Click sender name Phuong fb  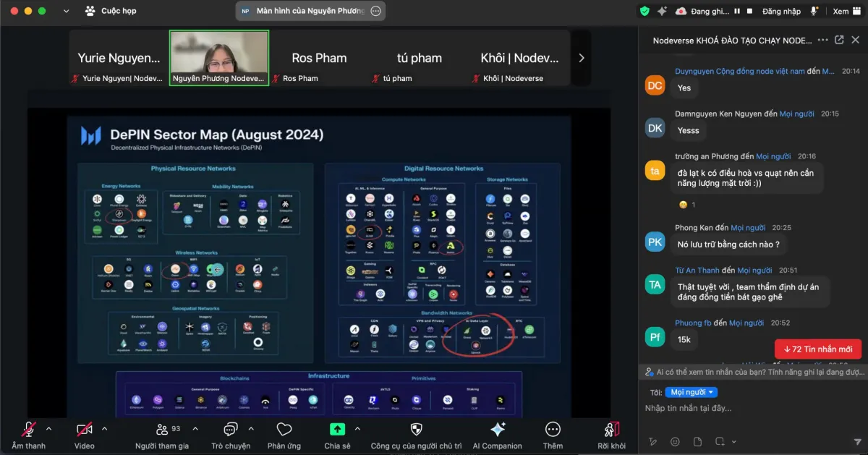[x=694, y=323]
